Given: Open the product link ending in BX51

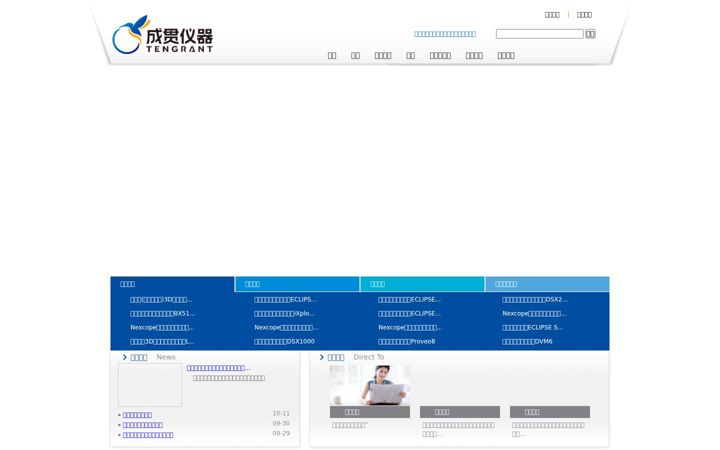Looking at the screenshot, I should tap(163, 314).
